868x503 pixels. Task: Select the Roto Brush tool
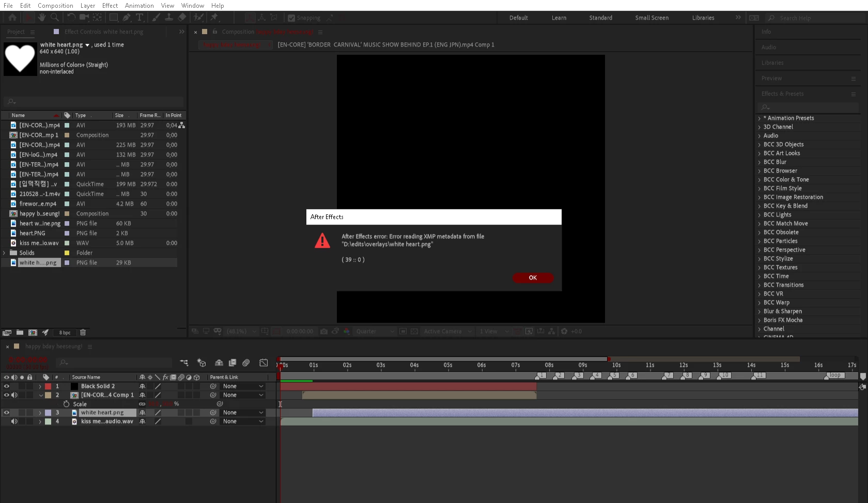tap(198, 18)
